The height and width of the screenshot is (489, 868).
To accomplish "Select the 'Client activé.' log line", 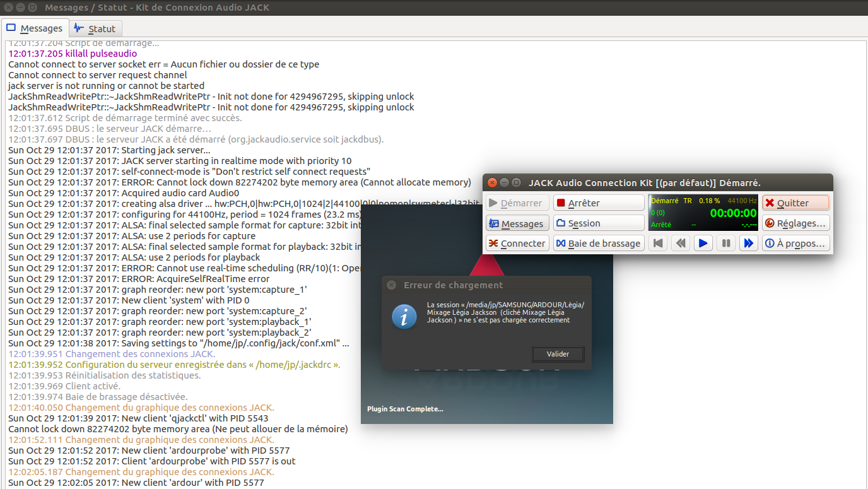I will (64, 386).
